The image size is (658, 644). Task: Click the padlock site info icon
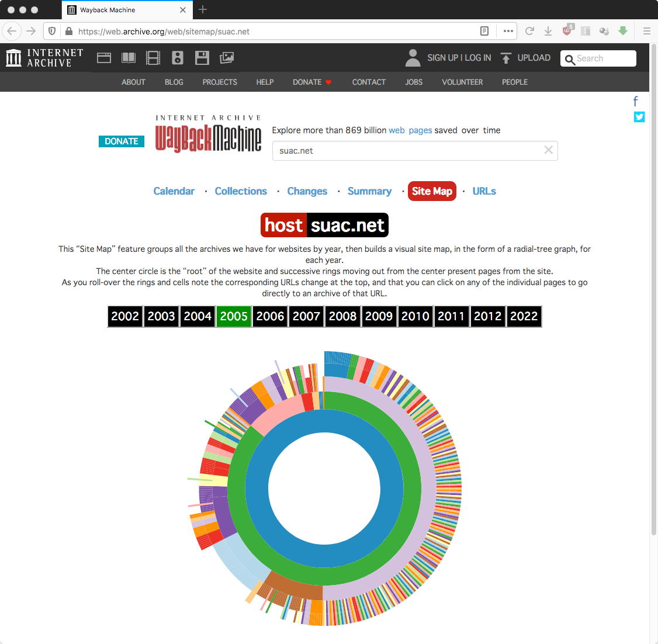point(69,31)
